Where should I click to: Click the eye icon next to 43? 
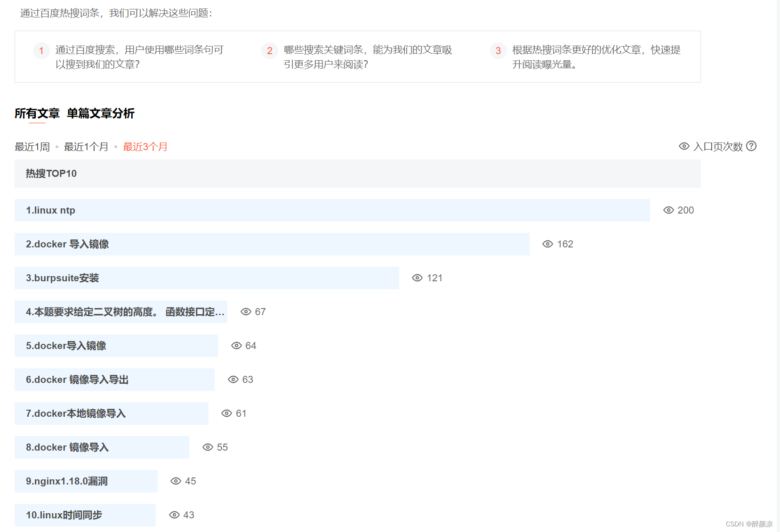coord(174,515)
